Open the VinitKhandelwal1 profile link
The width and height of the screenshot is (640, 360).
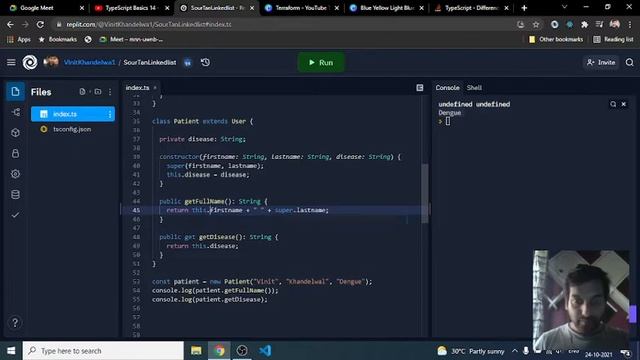89,62
